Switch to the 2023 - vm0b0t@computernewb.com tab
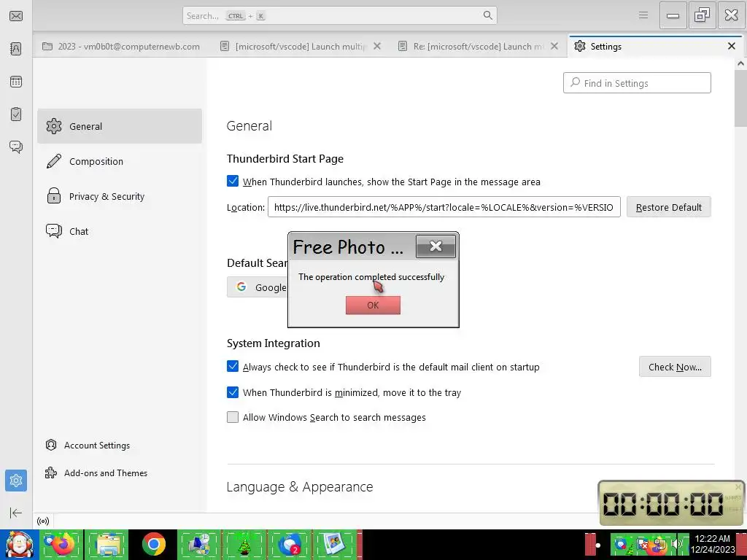Screen dimensions: 747x560 point(121,46)
